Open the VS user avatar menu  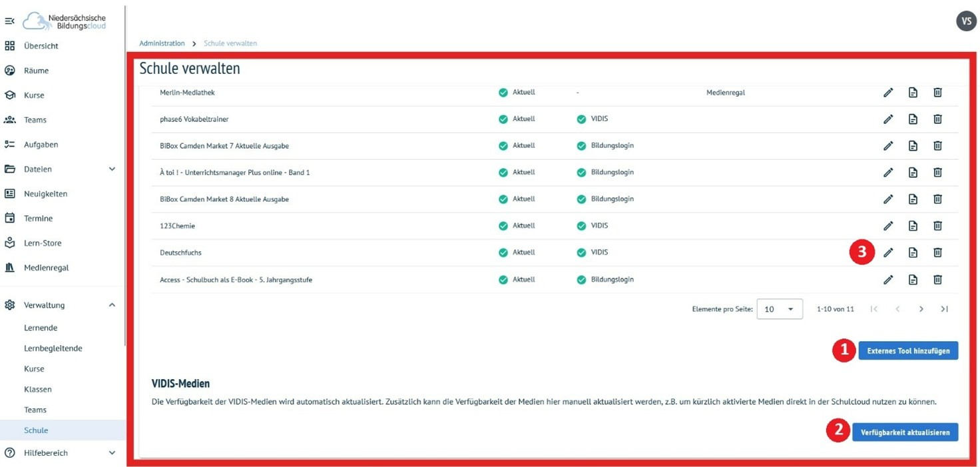pyautogui.click(x=966, y=21)
